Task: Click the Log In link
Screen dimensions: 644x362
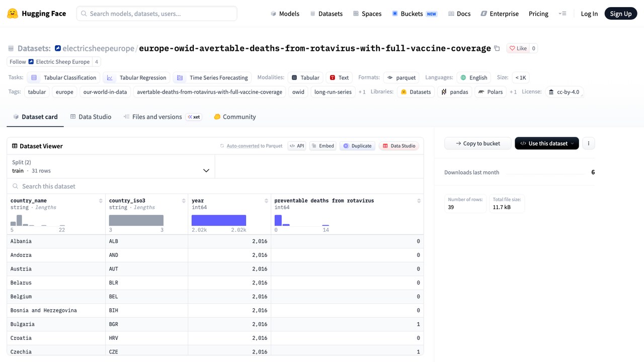Action: coord(589,14)
